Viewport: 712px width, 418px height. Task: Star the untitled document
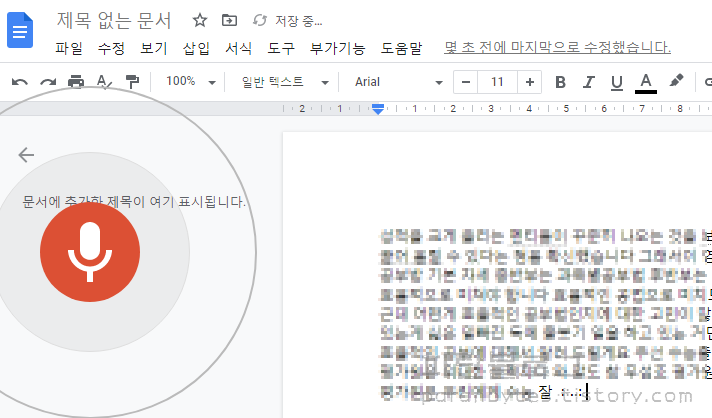[199, 20]
